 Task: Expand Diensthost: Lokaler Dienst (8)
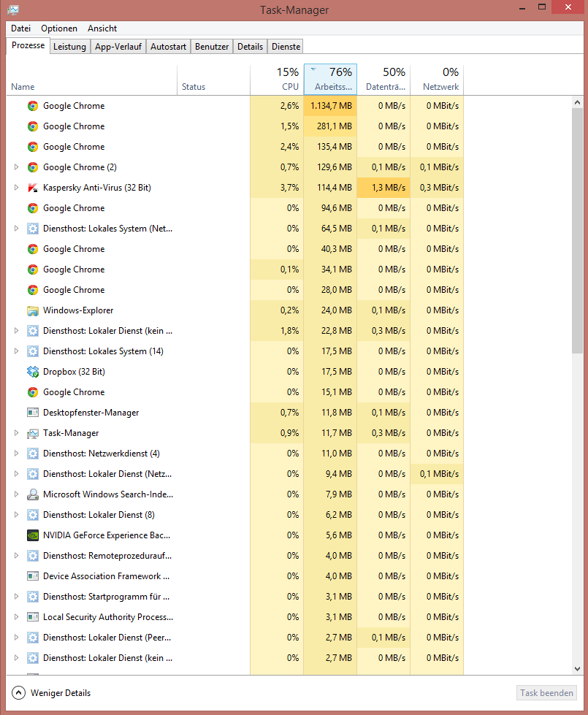pyautogui.click(x=16, y=515)
